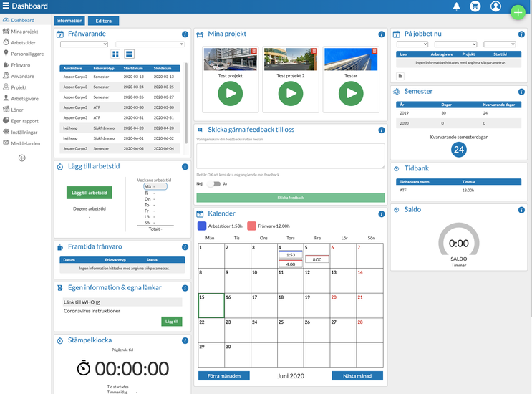Open the user profile icon

click(x=495, y=6)
